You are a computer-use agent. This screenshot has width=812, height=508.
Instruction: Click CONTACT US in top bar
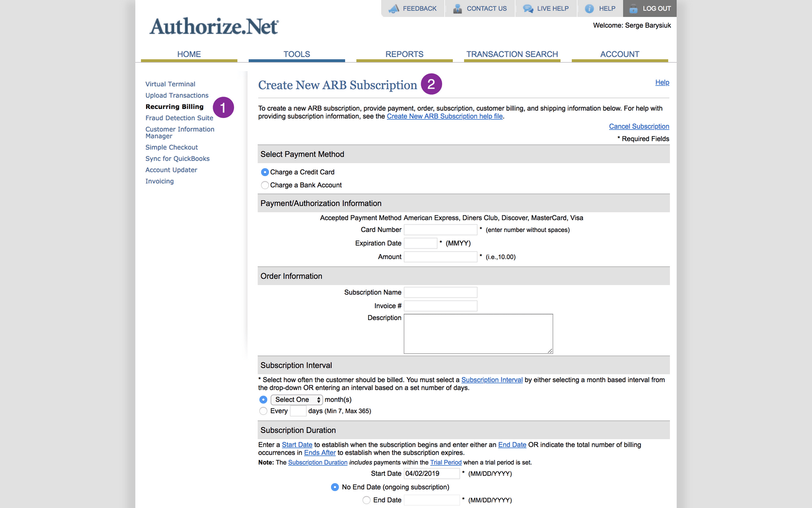pos(487,8)
